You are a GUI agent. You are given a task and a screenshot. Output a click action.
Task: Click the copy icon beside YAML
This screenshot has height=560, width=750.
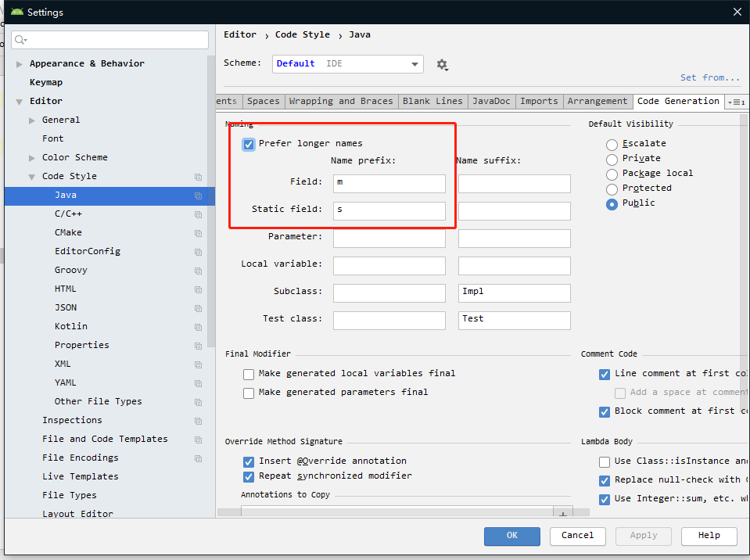coord(198,383)
